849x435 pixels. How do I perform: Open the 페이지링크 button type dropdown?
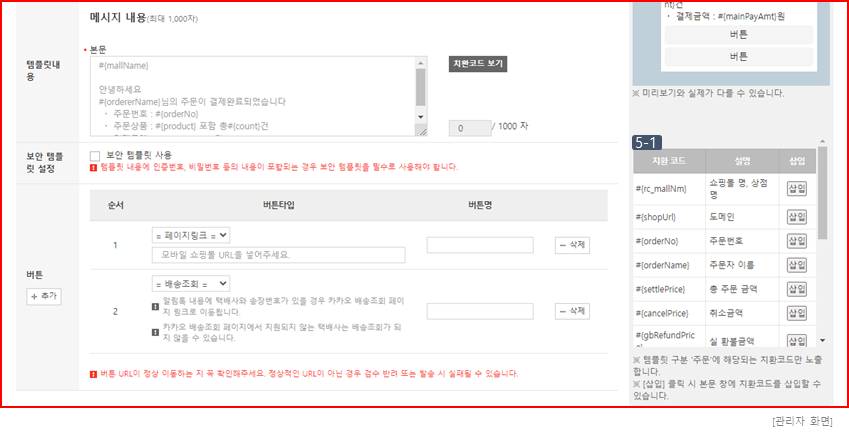pos(191,235)
